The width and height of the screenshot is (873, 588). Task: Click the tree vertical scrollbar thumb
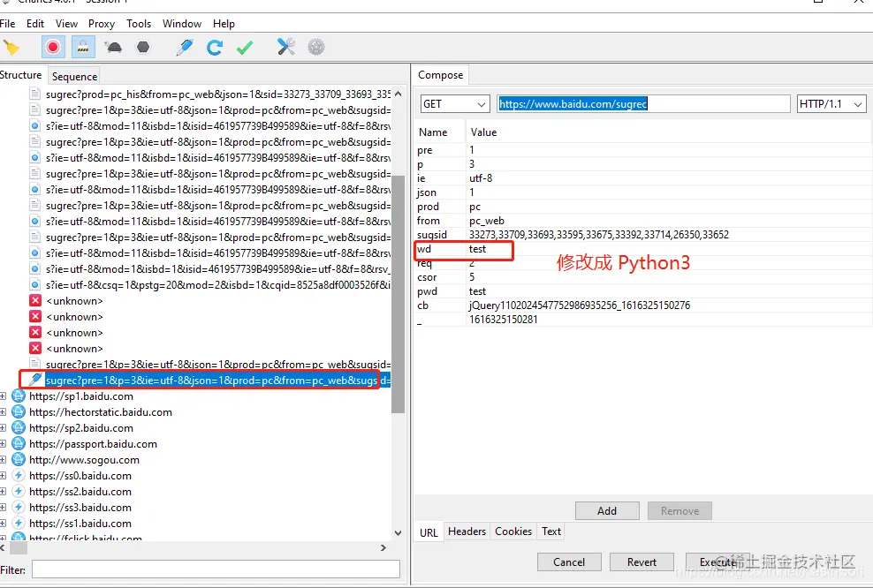coord(399,295)
